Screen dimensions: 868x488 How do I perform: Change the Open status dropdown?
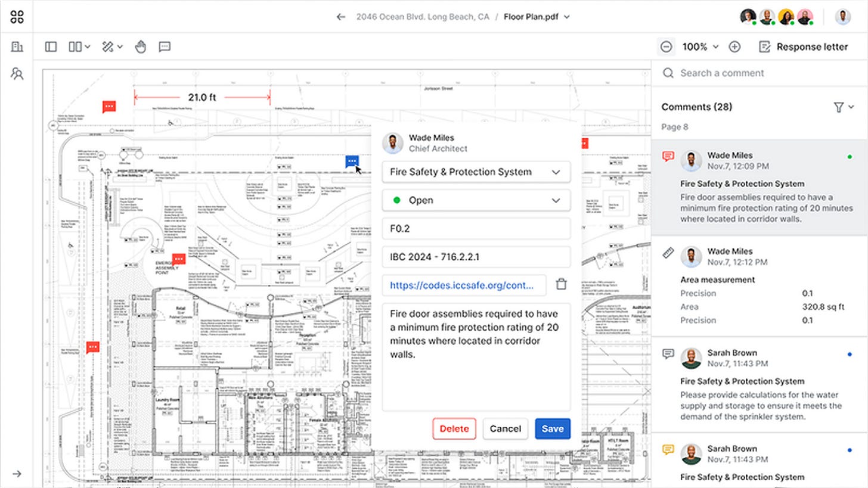tap(476, 200)
